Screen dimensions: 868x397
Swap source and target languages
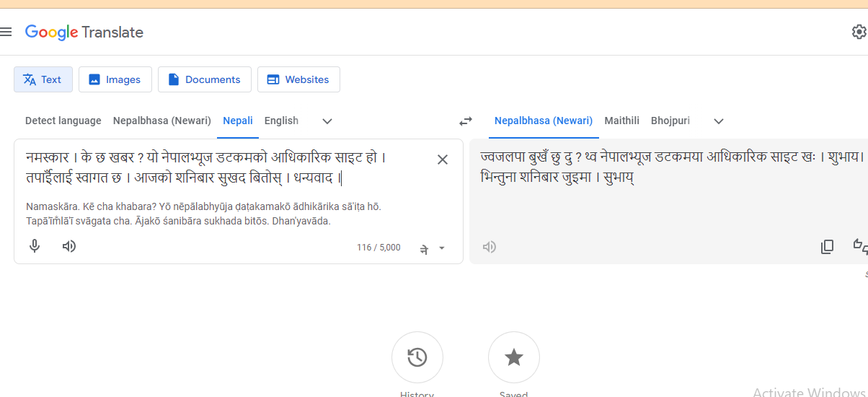point(466,121)
